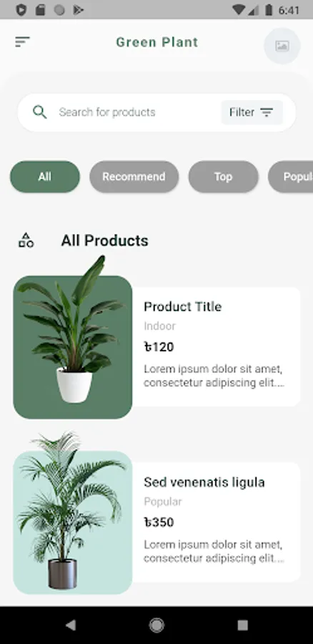Open the Product Title item link
Image resolution: width=313 pixels, height=644 pixels.
(x=182, y=307)
